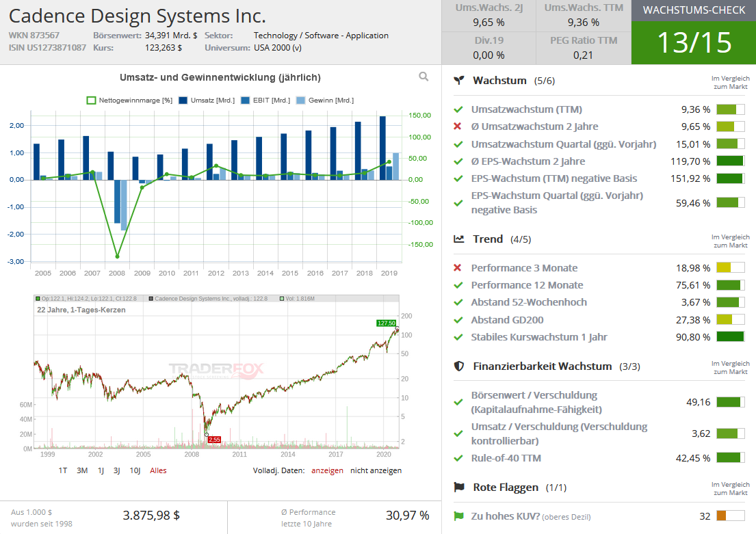Click the green 127,50 price marker on chart

(x=386, y=323)
